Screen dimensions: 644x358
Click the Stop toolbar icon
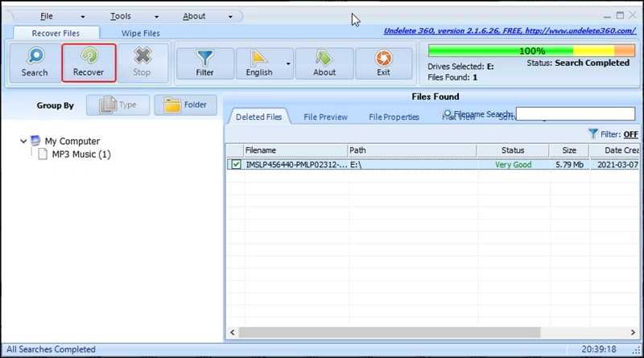pyautogui.click(x=142, y=56)
